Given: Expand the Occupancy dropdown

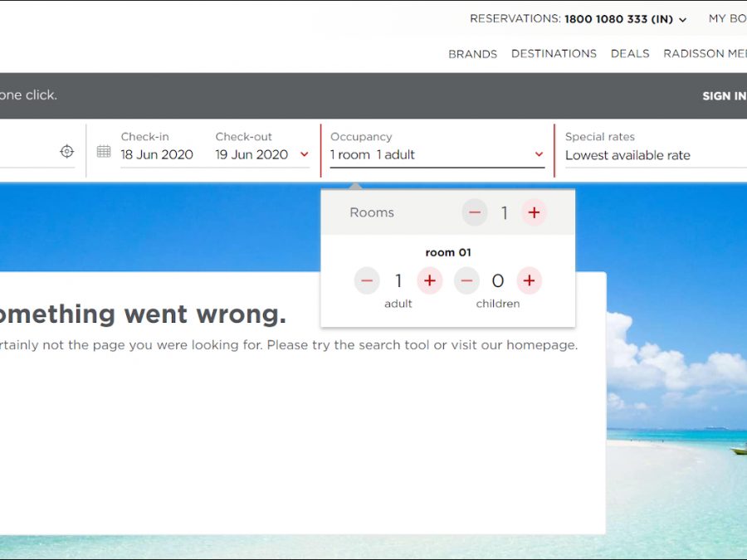Looking at the screenshot, I should 539,154.
